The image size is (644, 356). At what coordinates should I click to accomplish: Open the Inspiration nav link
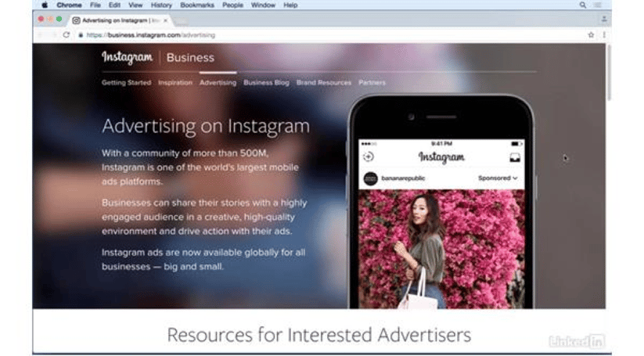[x=175, y=82]
